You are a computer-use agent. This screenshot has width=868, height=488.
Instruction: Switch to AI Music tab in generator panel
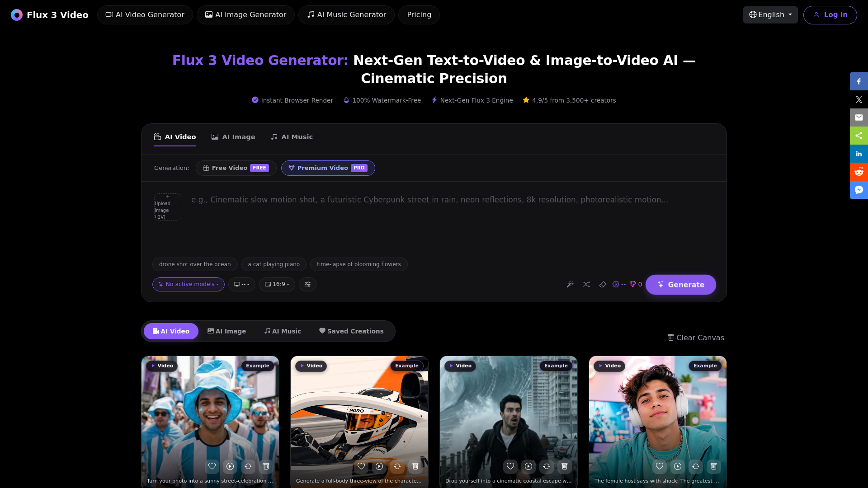292,137
